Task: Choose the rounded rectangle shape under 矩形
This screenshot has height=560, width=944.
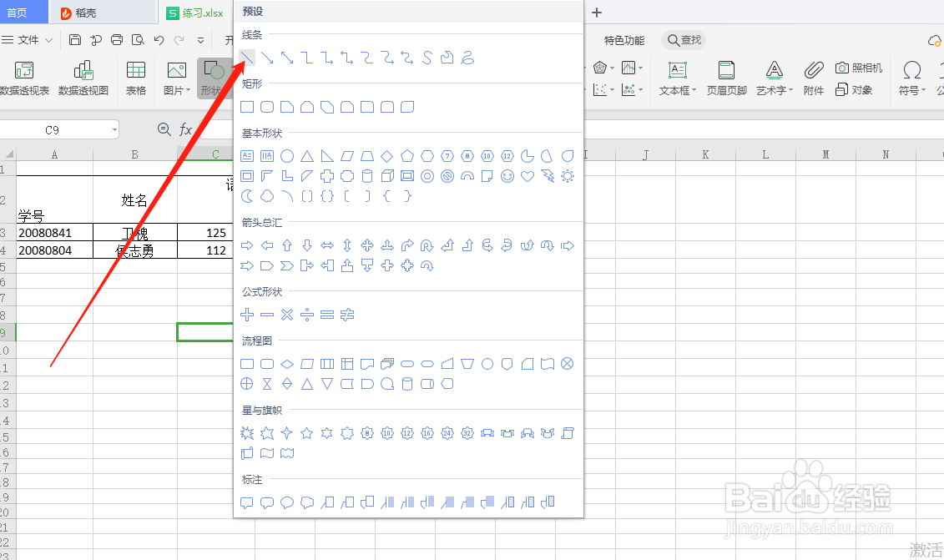Action: pos(267,107)
